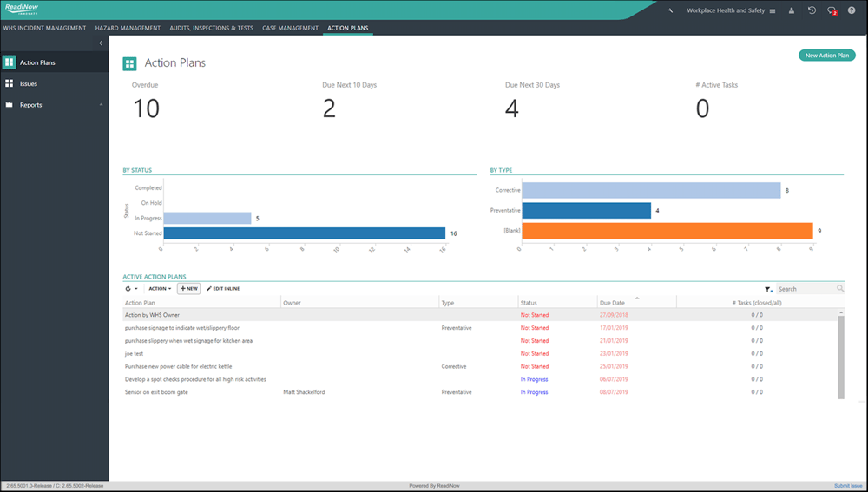Open the Reports folder in sidebar
Screen dimensions: 868x492
click(54, 105)
